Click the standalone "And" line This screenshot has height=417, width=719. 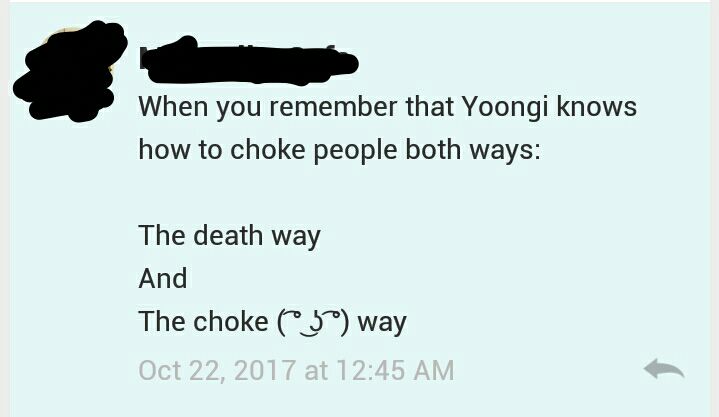tap(163, 278)
